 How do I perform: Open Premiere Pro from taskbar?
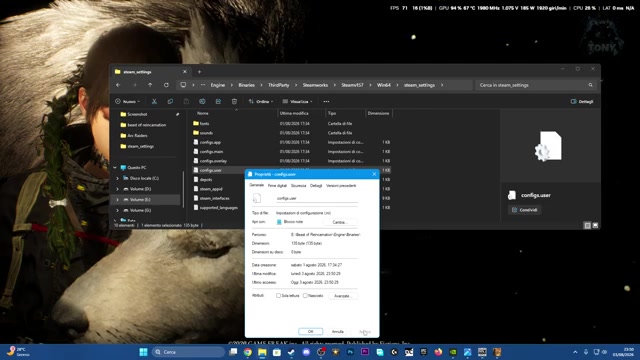[x=365, y=352]
